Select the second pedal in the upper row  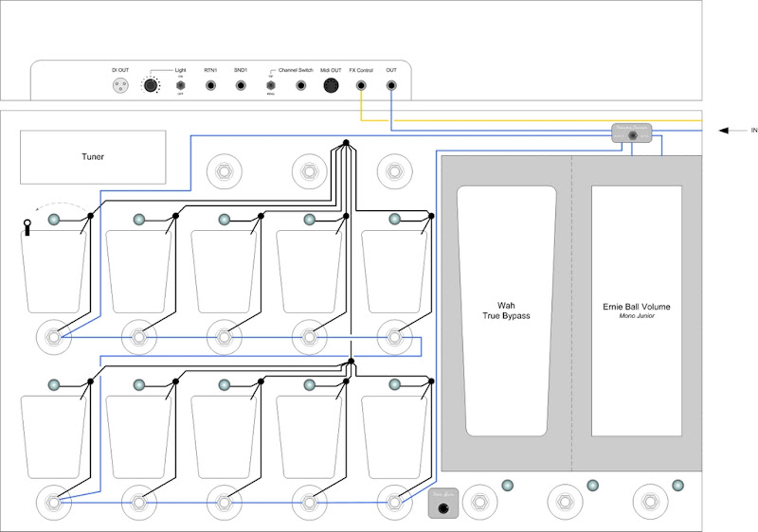[138, 272]
